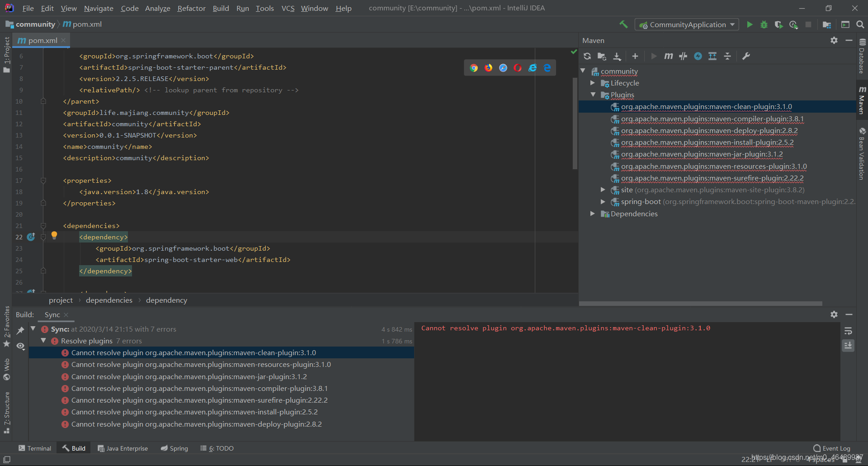The image size is (868, 466).
Task: Click the Search Everywhere magnifier icon
Action: coord(860,24)
